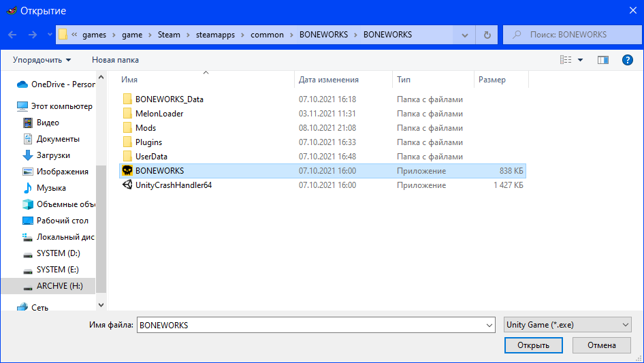Open view options dropdown arrow
This screenshot has height=363, width=644.
tap(580, 60)
